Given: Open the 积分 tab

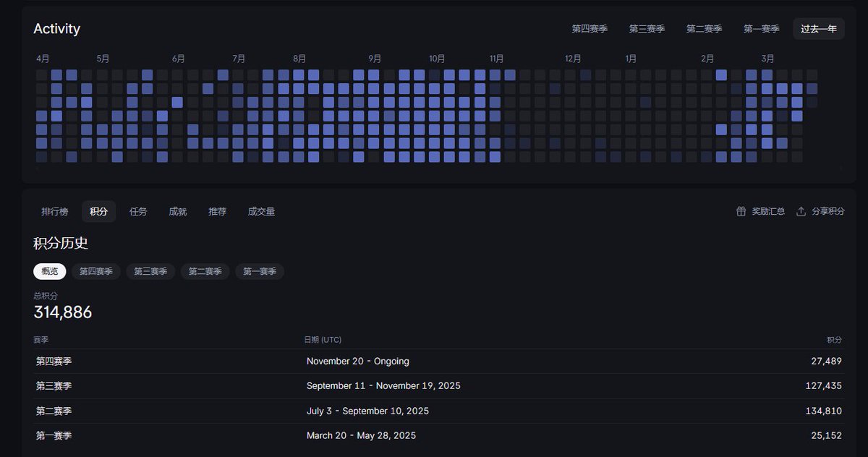Looking at the screenshot, I should tap(98, 211).
